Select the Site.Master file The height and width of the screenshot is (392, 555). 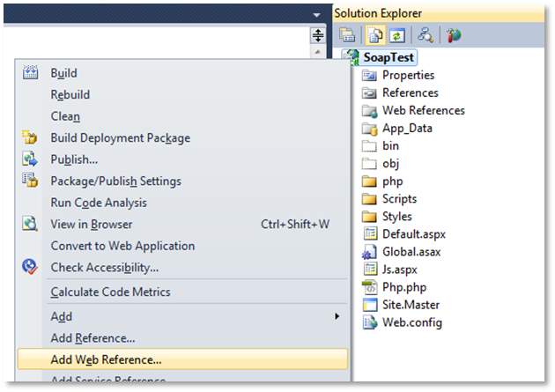(411, 304)
